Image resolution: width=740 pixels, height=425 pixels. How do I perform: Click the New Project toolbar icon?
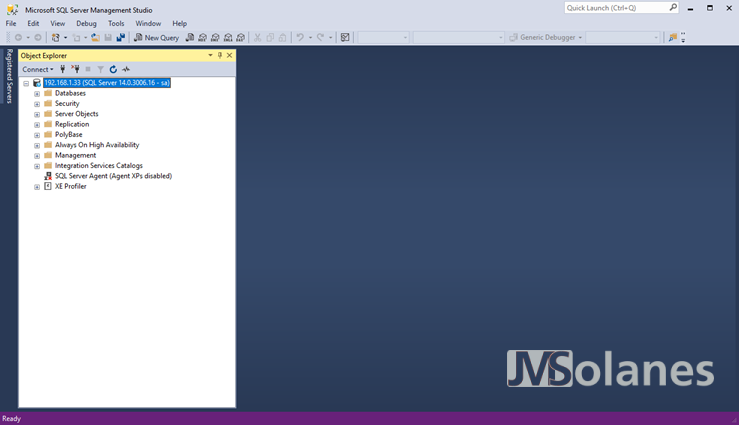coord(56,38)
